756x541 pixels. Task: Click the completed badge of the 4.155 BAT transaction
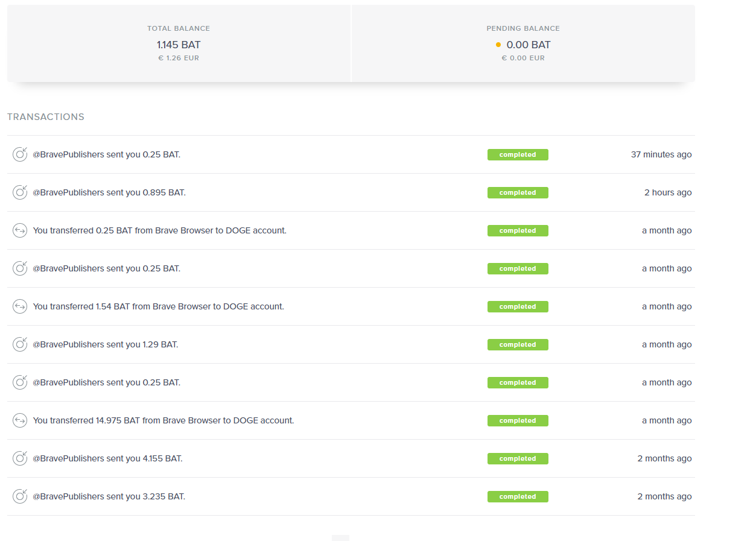518,458
